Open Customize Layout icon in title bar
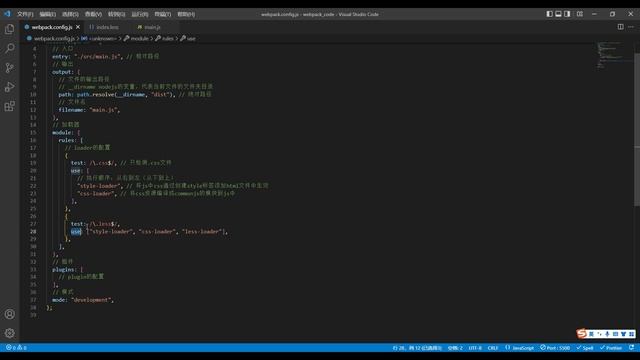This screenshot has width=640, height=360. [580, 14]
